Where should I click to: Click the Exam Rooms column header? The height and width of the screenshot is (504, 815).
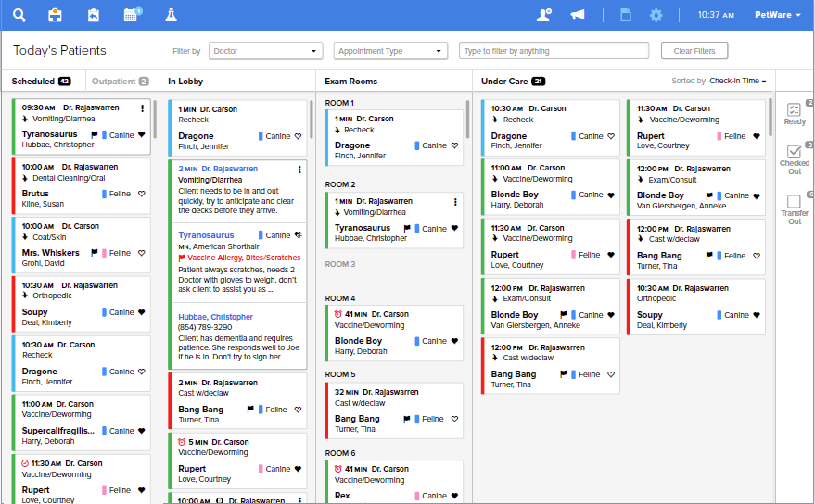coord(350,81)
